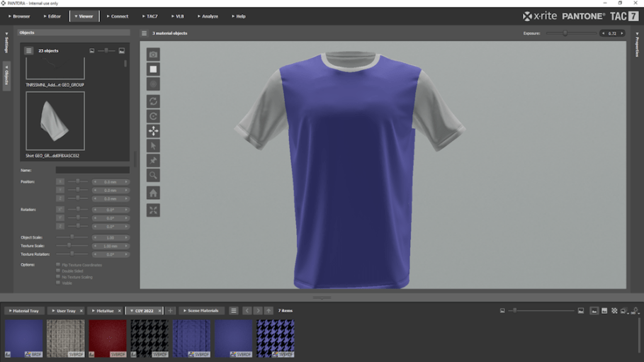This screenshot has width=644, height=362.
Task: Click small thumbnail icon left of tray slider
Action: (x=502, y=310)
